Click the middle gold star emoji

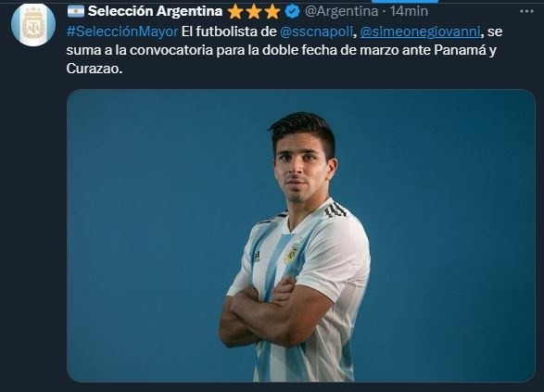click(x=254, y=12)
